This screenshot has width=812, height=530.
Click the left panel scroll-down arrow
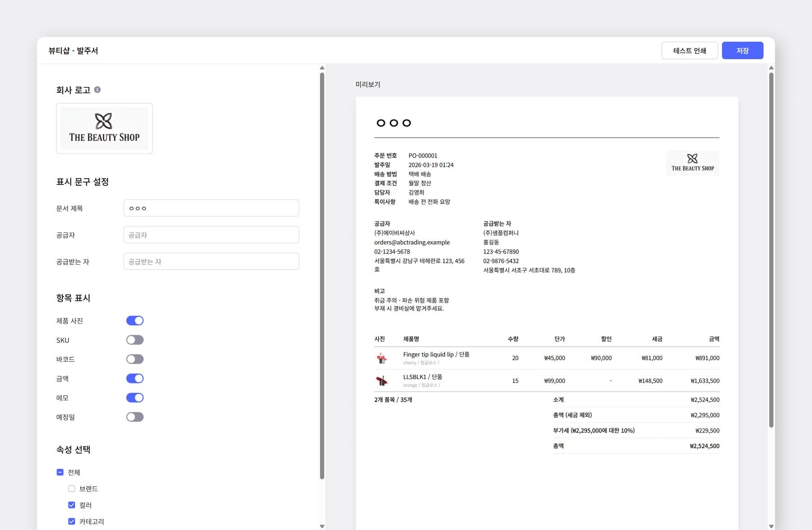point(322,526)
